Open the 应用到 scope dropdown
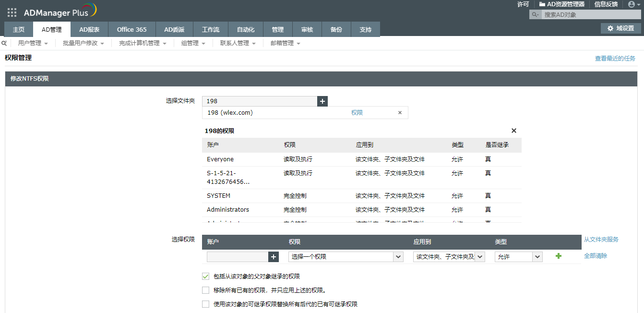Screen dimensions: 644x313 [449, 257]
